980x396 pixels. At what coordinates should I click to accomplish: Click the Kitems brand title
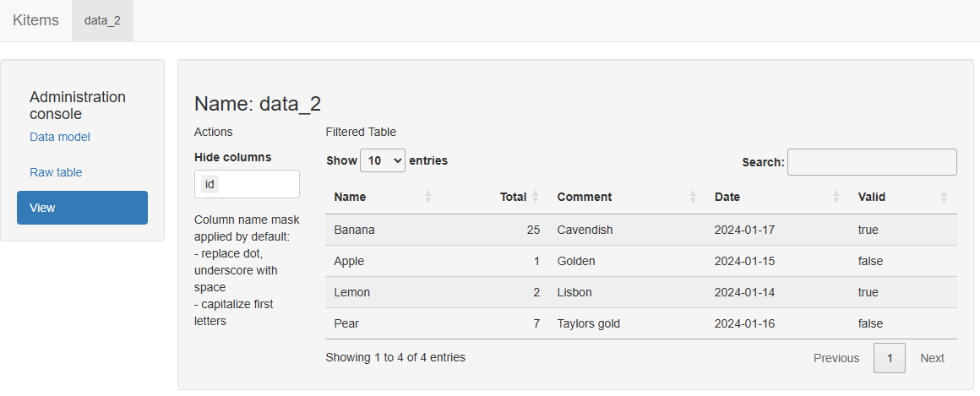click(35, 20)
